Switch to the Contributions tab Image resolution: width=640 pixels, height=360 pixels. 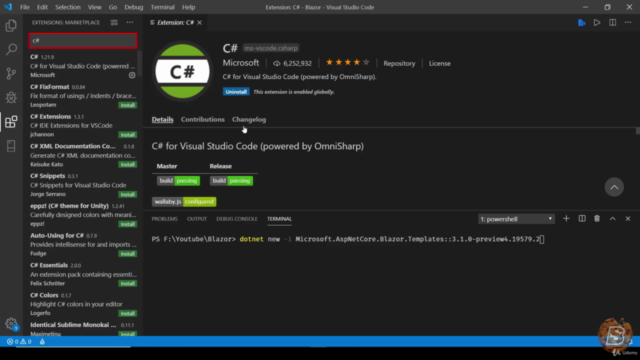203,120
